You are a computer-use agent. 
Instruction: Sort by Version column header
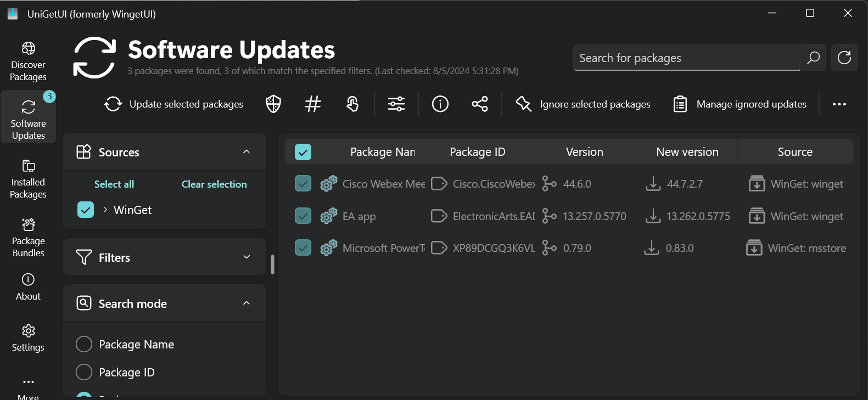click(585, 152)
